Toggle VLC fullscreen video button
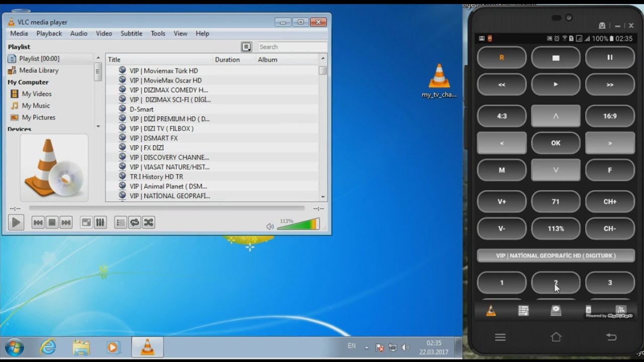644x362 pixels. 87,222
